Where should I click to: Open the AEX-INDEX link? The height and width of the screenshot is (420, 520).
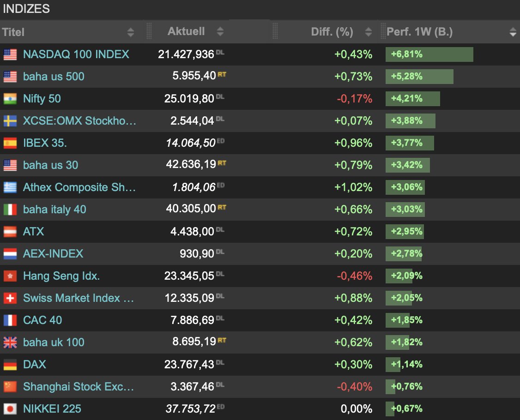[x=53, y=254]
